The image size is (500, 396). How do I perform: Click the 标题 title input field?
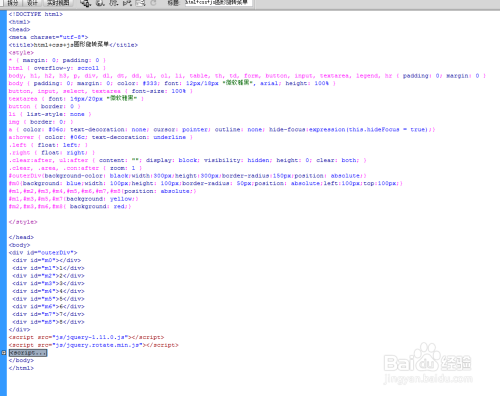(218, 3)
